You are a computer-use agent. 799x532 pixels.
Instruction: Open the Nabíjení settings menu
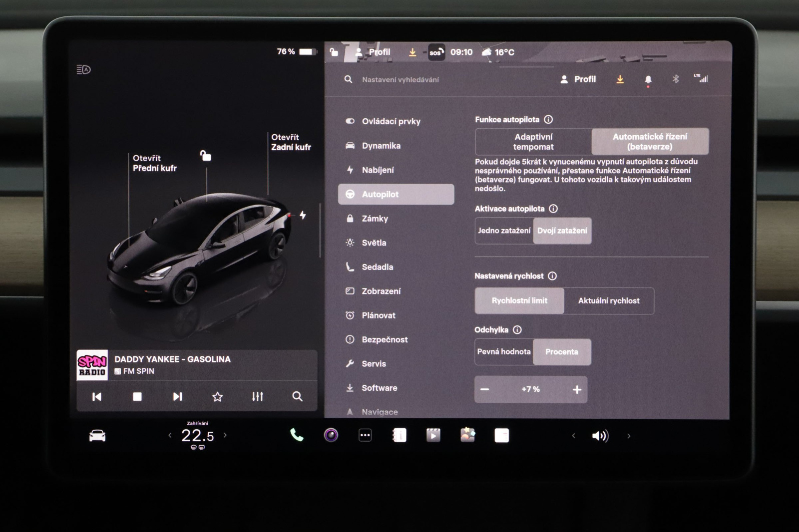pos(378,170)
